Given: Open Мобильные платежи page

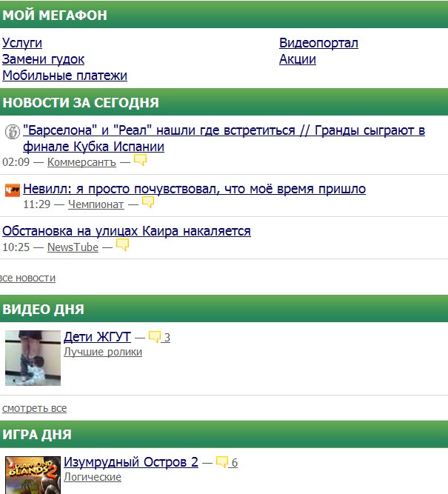Looking at the screenshot, I should click(x=64, y=76).
